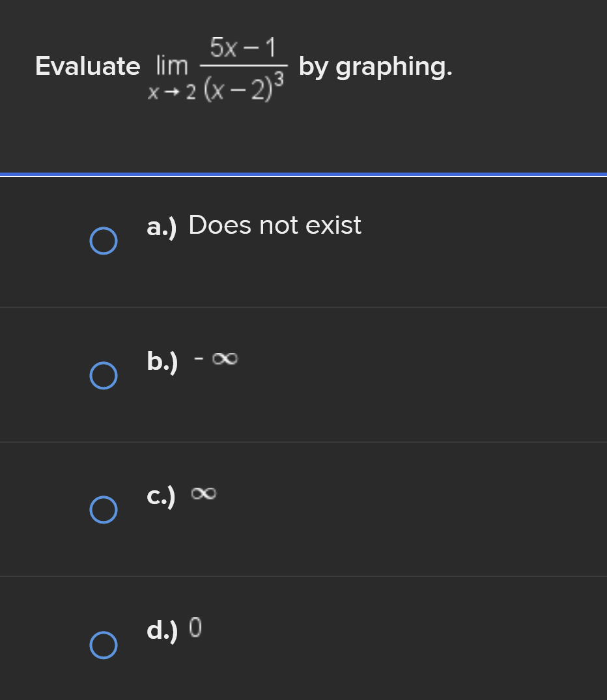Click the word 'Evaluate' in the question
This screenshot has height=700, width=607.
tap(87, 66)
